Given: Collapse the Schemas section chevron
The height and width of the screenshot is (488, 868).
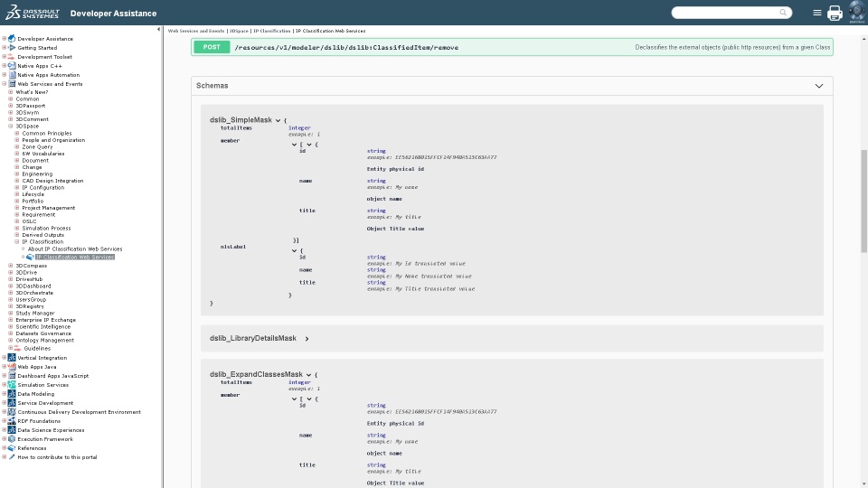Looking at the screenshot, I should tap(819, 86).
